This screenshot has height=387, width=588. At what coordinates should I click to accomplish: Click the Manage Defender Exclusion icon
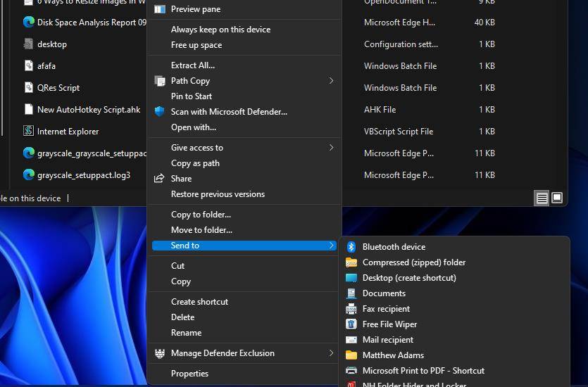(160, 353)
